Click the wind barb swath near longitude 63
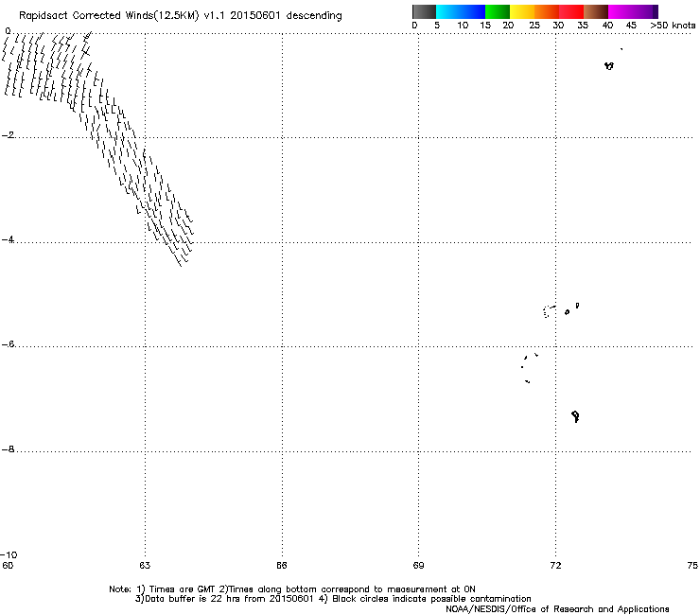This screenshot has height=615, width=700. 98,148
